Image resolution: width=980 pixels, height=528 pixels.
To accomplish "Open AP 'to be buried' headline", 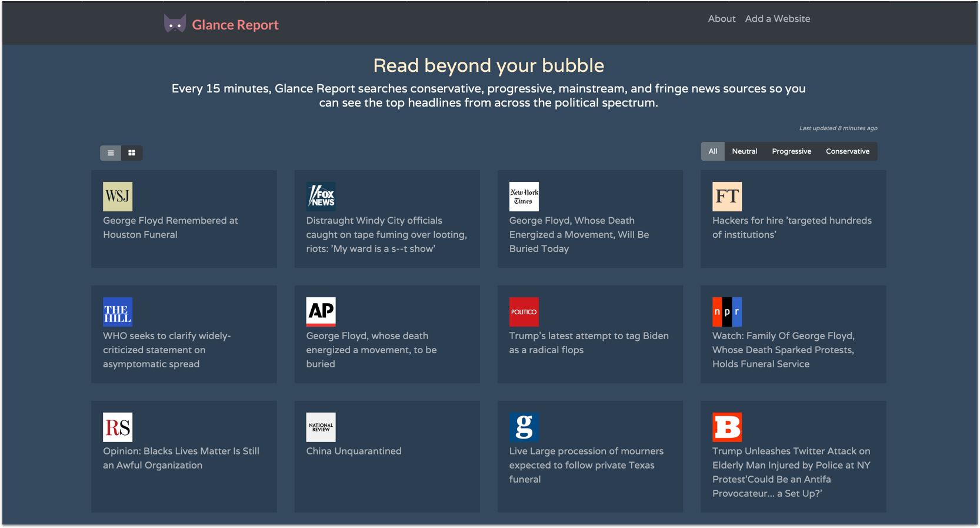I will coord(371,350).
